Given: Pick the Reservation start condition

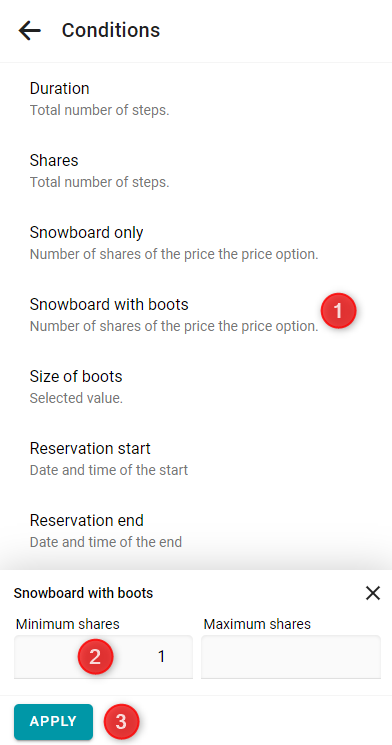Looking at the screenshot, I should (196, 458).
